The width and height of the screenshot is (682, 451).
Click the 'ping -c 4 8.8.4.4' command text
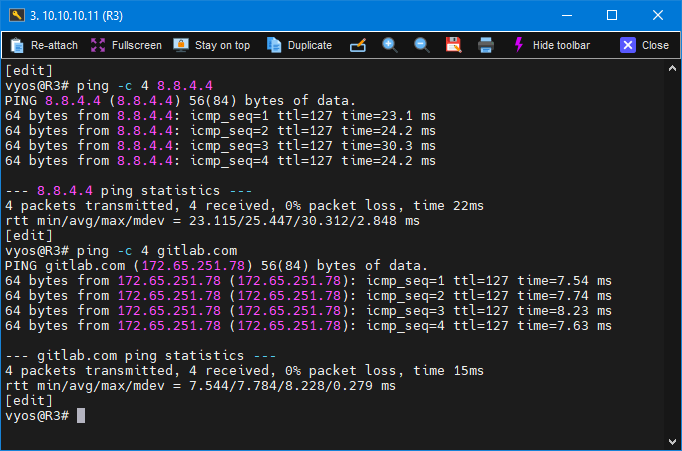coord(145,86)
